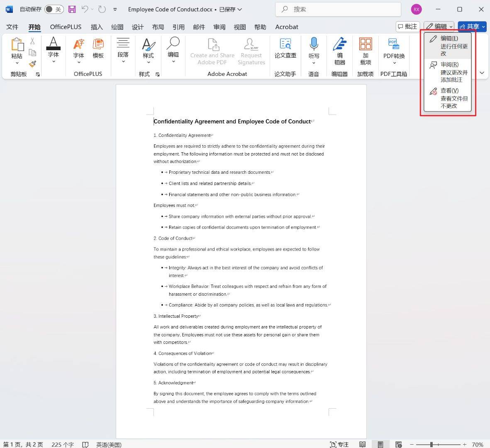Click the 批注 comments button
The width and height of the screenshot is (490, 448).
coord(407,27)
